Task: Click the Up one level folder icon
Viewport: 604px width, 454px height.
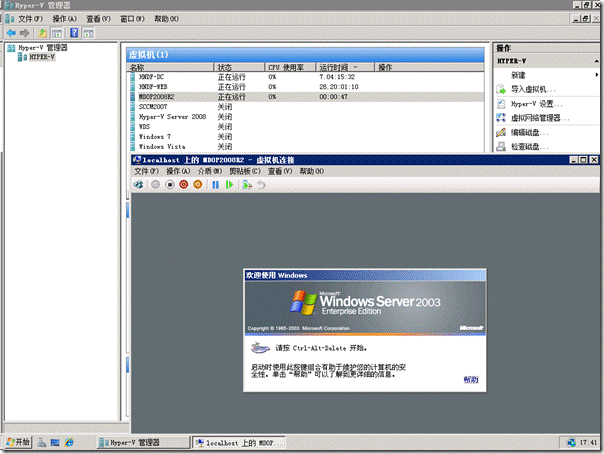Action: pos(43,33)
